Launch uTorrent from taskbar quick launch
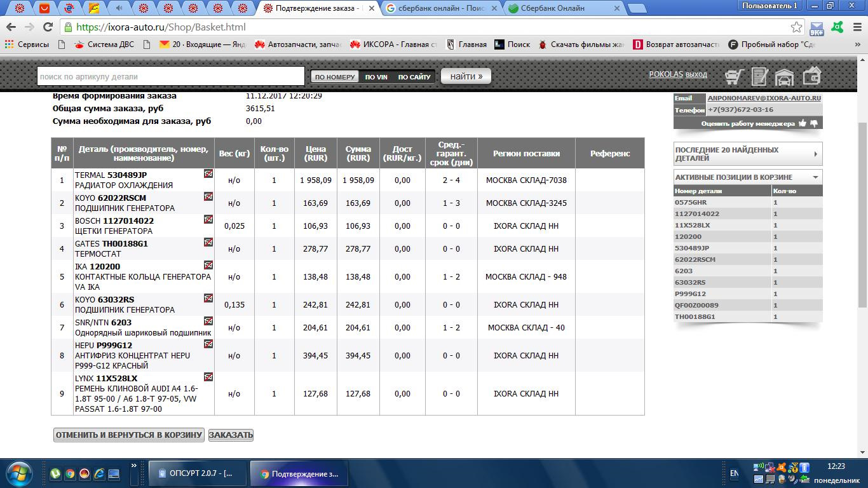868x488 pixels. pos(57,473)
